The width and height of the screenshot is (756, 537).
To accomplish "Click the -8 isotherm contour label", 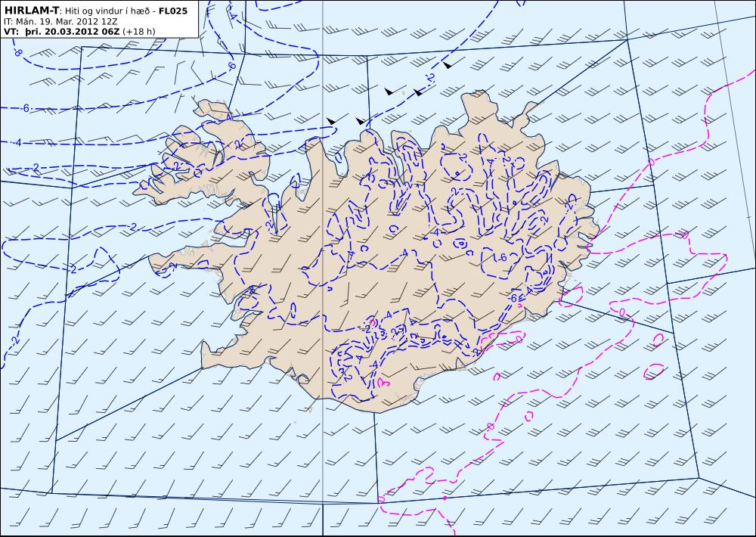I will 18,53.
